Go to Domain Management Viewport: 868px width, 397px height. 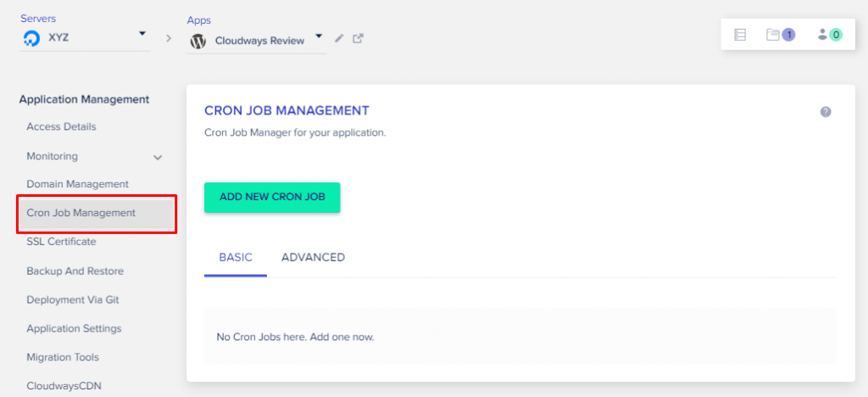pos(77,184)
